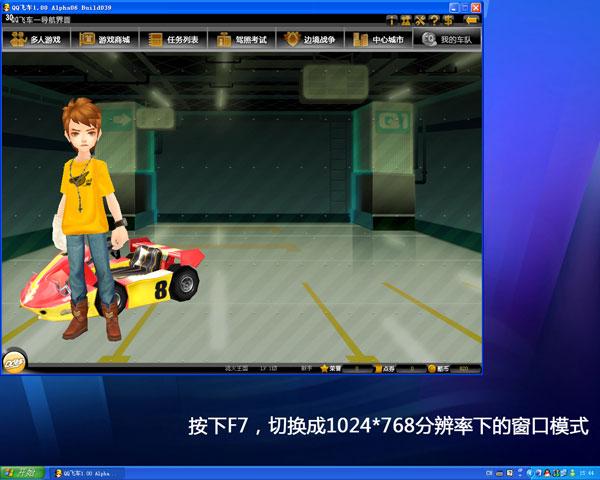Click the 点券 coupon icon in status bar
Image resolution: width=600 pixels, height=480 pixels.
pyautogui.click(x=378, y=369)
